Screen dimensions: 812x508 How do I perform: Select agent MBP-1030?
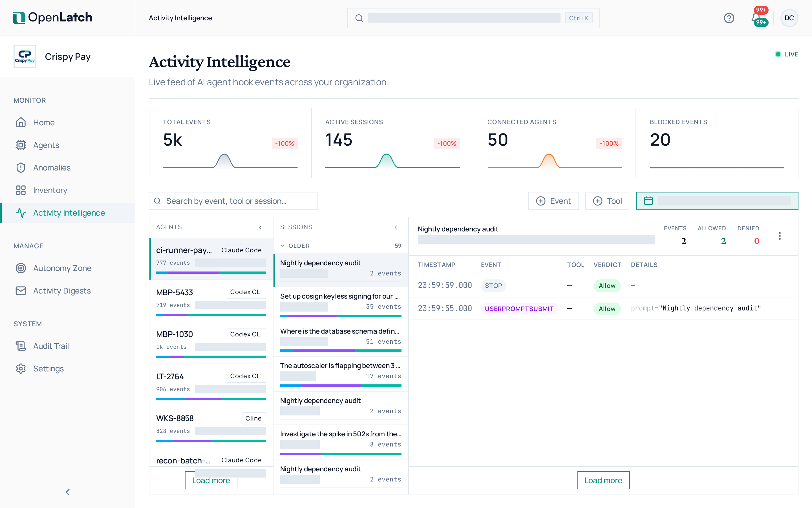(x=211, y=343)
